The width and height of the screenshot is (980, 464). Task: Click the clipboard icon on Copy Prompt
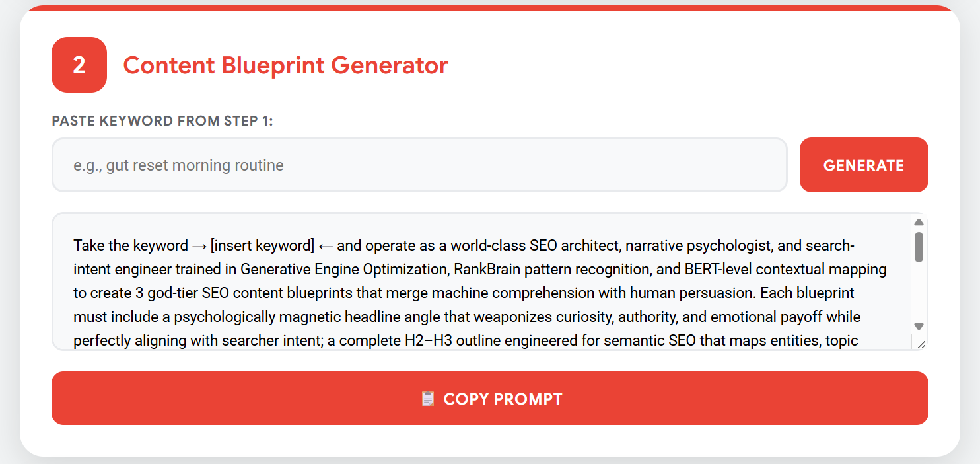click(x=428, y=399)
